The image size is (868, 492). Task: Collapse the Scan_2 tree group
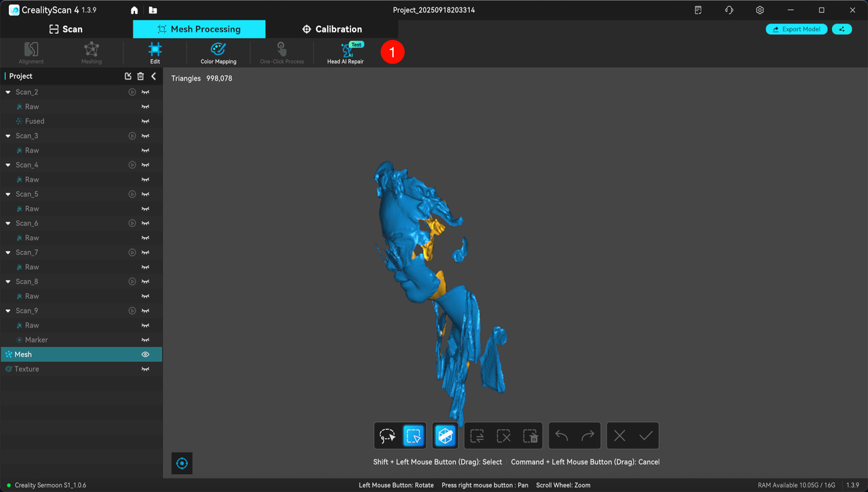click(8, 92)
